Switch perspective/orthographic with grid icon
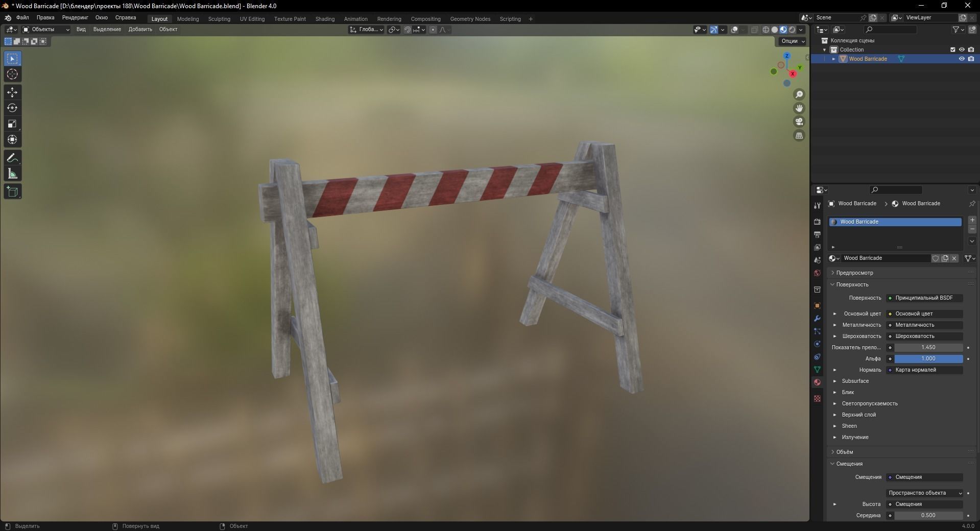Viewport: 980px width, 531px height. click(799, 136)
